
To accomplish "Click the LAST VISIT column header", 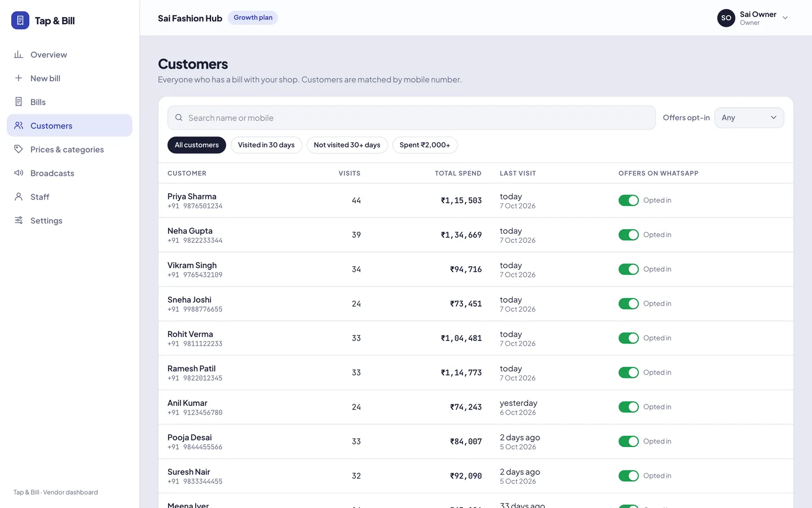I will [x=518, y=173].
